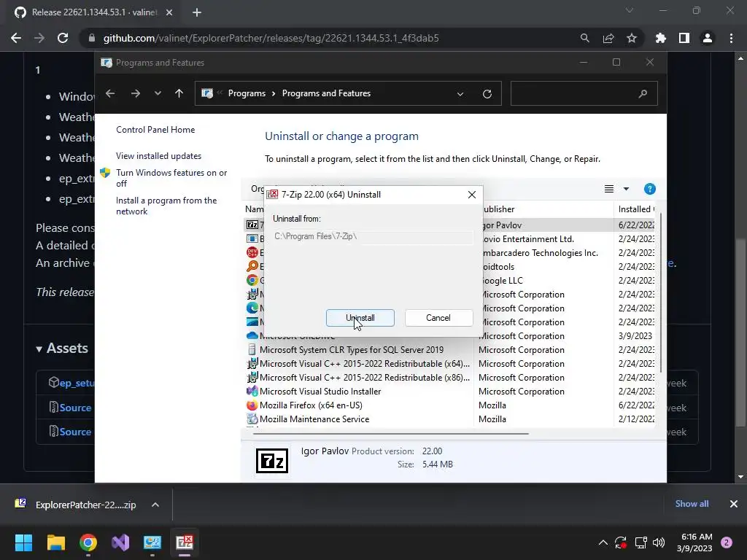The width and height of the screenshot is (747, 560).
Task: Change the list view layout icon
Action: [609, 189]
